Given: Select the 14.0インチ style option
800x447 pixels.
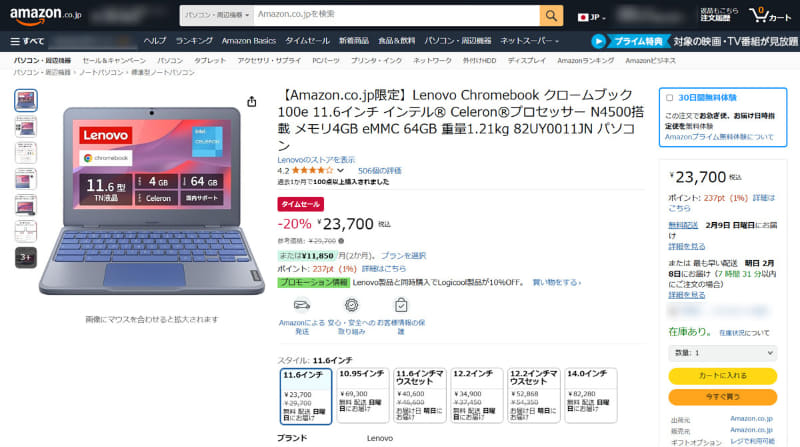Looking at the screenshot, I should pos(591,395).
